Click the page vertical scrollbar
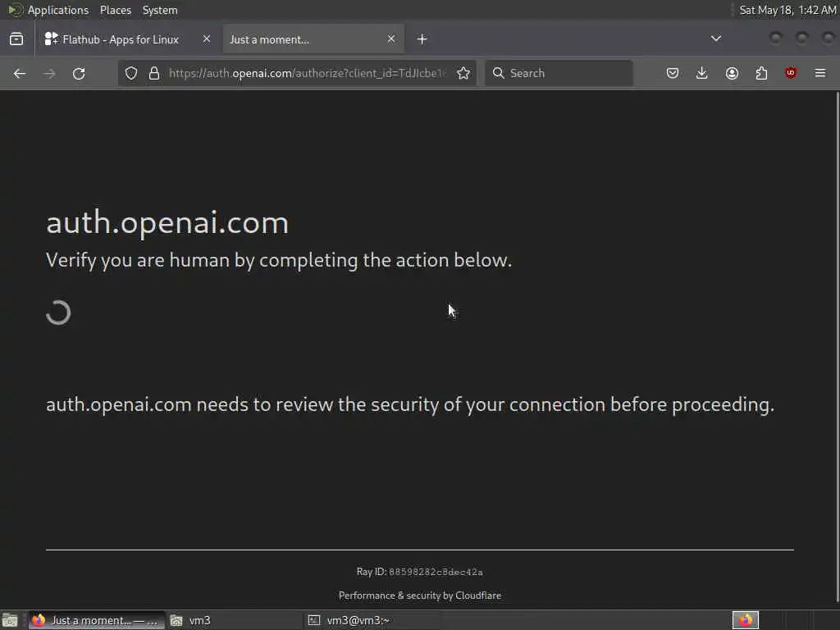Image resolution: width=840 pixels, height=630 pixels. tap(838, 347)
